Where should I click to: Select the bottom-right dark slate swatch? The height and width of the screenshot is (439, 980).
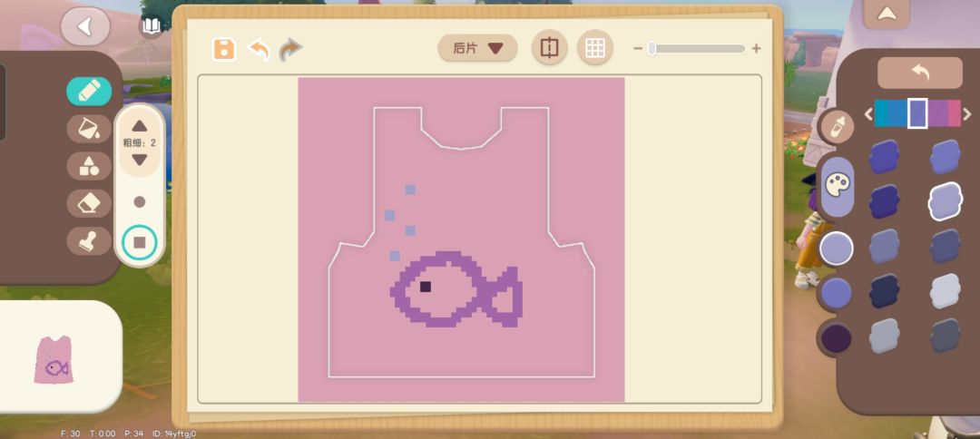click(945, 336)
